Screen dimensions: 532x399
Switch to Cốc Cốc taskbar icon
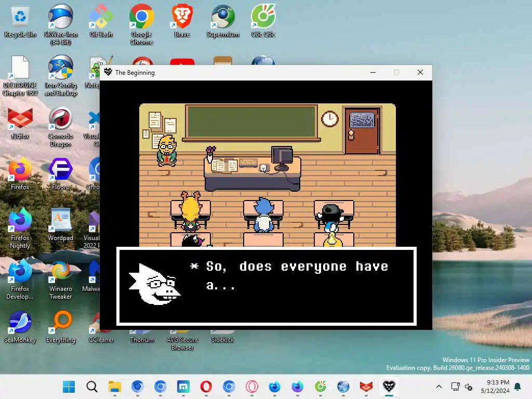click(x=320, y=387)
